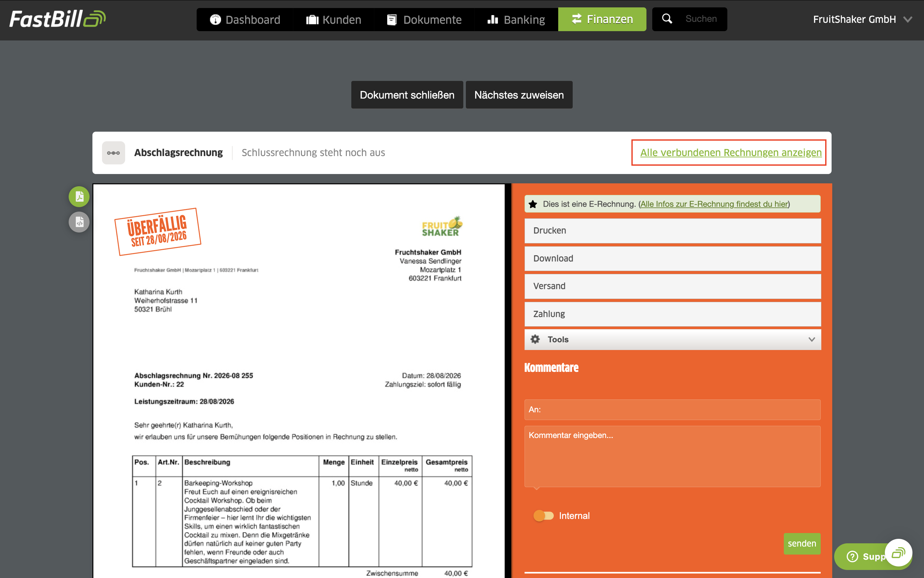Click recipient name 'Katharina Kurth' in address
This screenshot has height=578, width=924.
click(158, 292)
